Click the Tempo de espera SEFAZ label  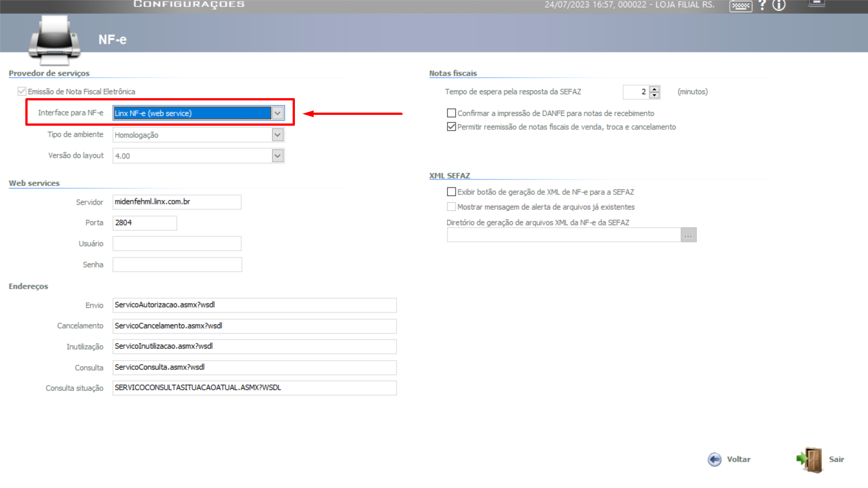[513, 92]
